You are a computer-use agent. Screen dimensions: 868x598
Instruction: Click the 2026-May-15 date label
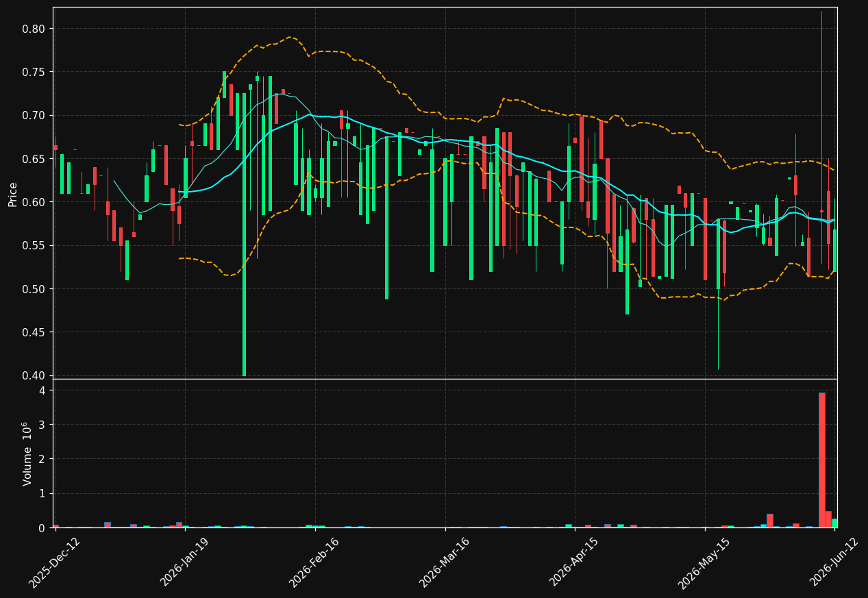[705, 562]
